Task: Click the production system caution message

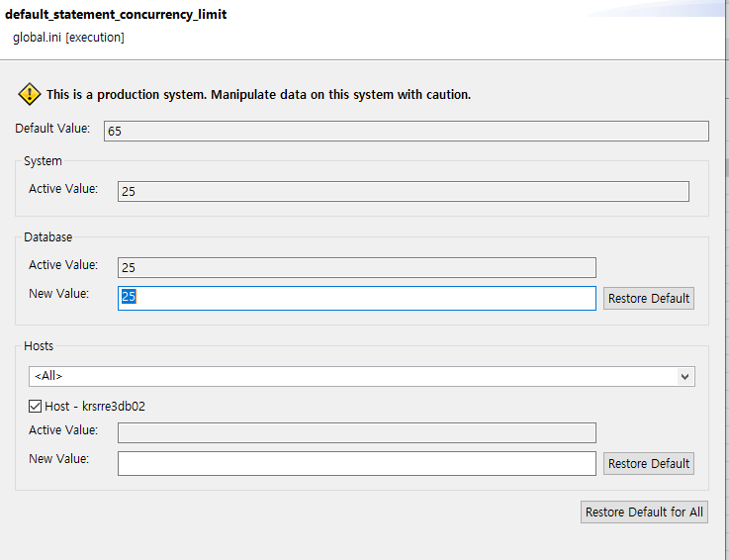Action: click(258, 94)
